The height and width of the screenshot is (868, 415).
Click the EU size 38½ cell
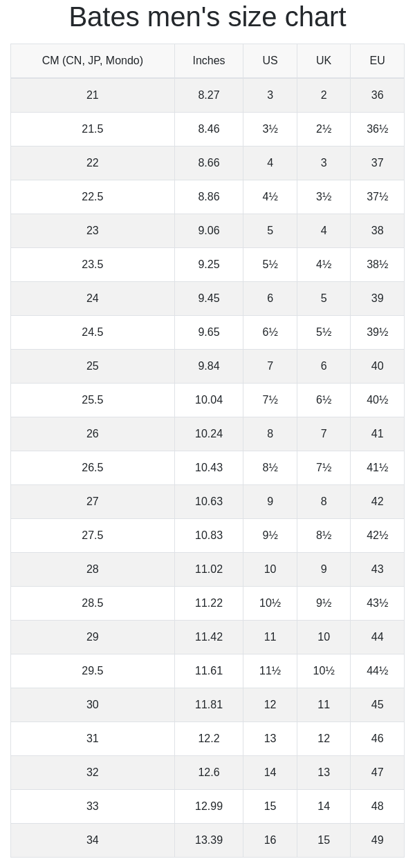click(377, 265)
